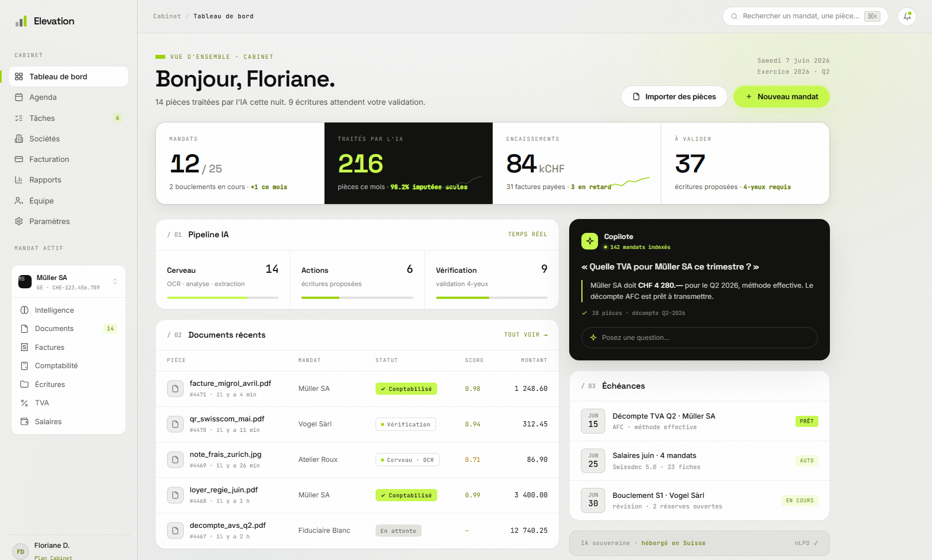932x560 pixels.
Task: Click the Mandats 12/25 stat card
Action: click(x=240, y=164)
